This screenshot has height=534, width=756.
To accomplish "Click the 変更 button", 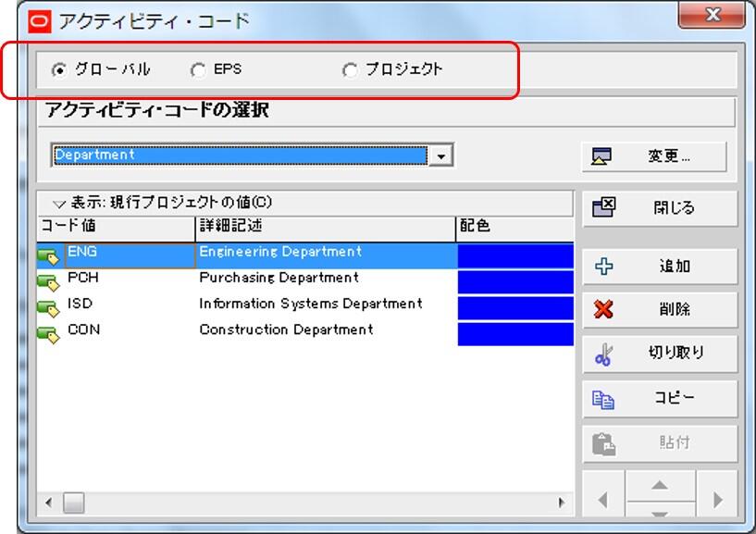I will [x=654, y=156].
